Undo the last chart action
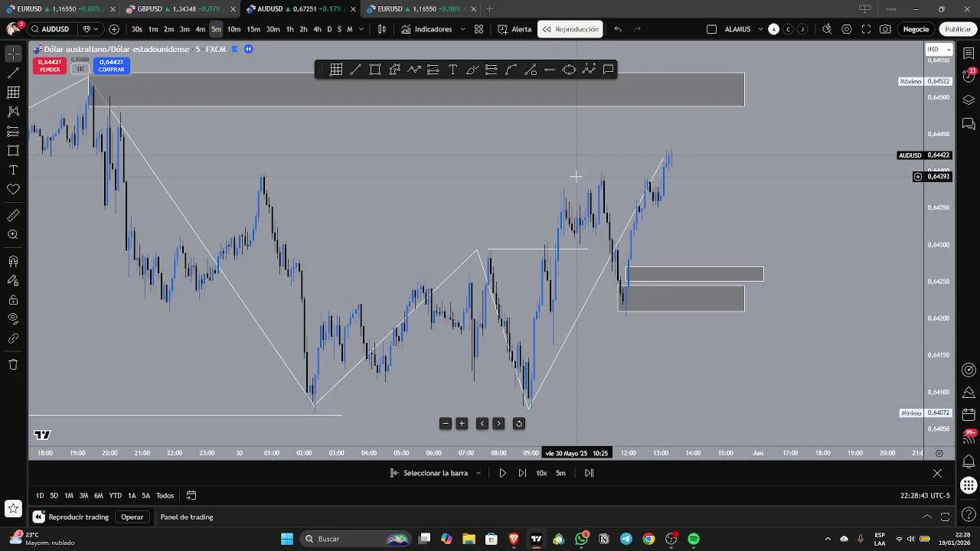Screen dimensions: 980x551 [618, 29]
